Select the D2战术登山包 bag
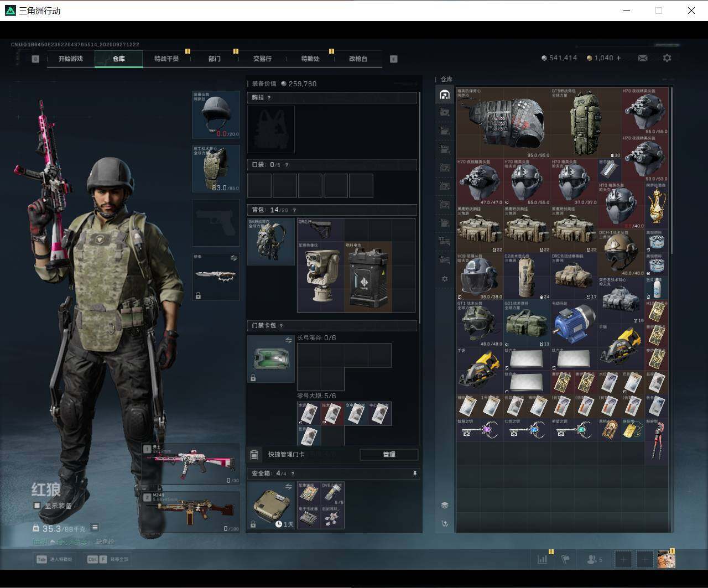 [x=527, y=277]
